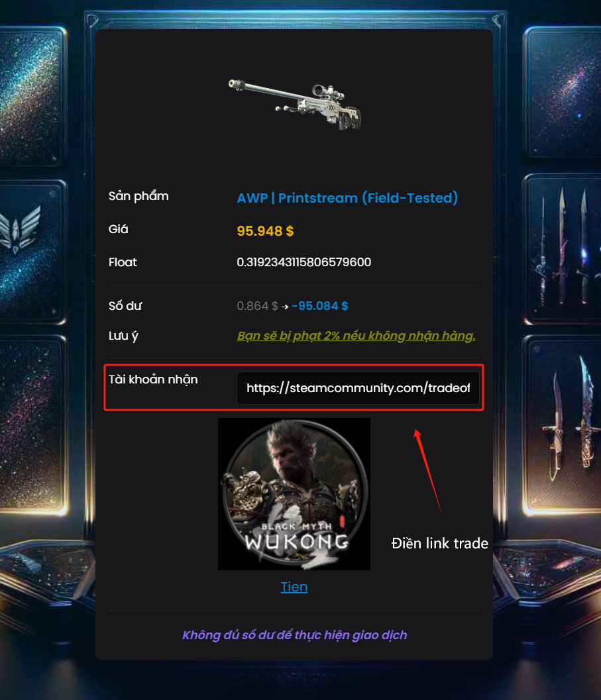Click the Tài khoản nhận label
Image resolution: width=601 pixels, height=700 pixels.
(x=153, y=379)
